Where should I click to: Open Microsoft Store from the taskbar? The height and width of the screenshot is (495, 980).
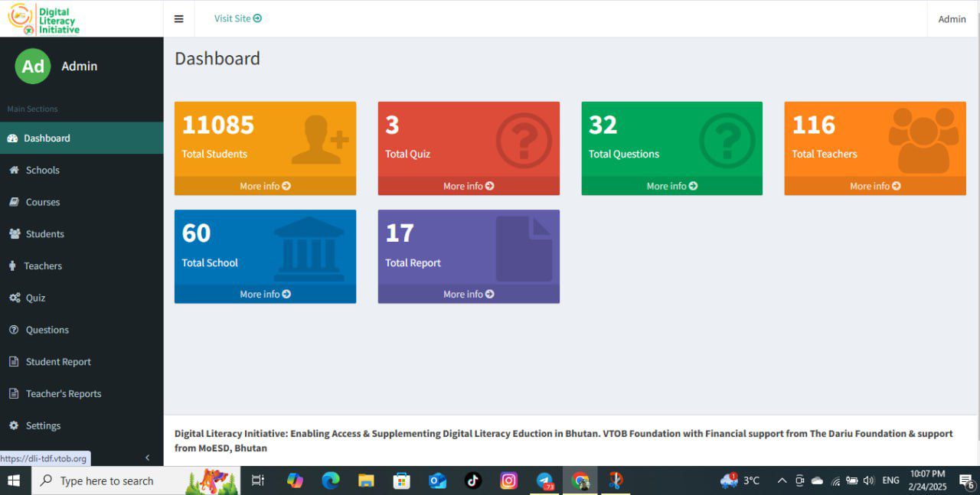(x=402, y=480)
